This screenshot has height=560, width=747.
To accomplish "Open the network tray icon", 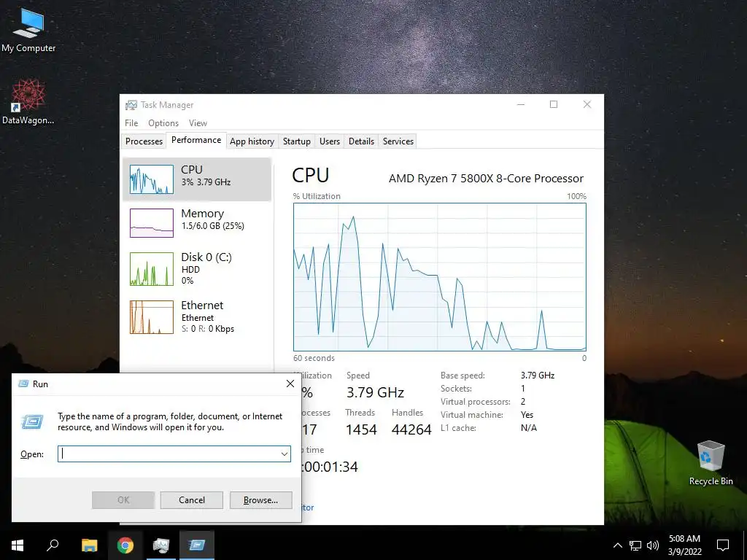I will [x=635, y=545].
